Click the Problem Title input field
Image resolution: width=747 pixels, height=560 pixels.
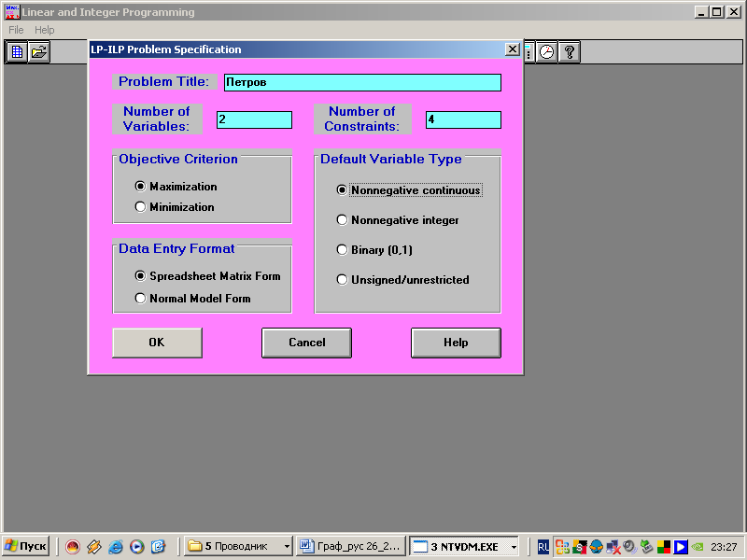click(362, 82)
